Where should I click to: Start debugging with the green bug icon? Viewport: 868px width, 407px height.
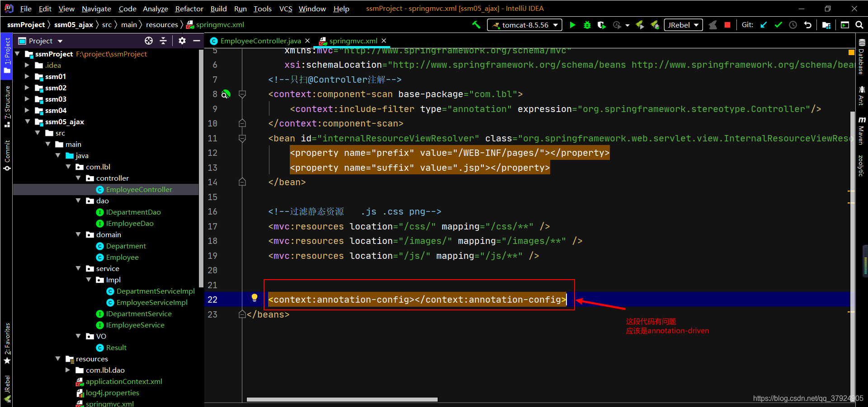[x=587, y=25]
